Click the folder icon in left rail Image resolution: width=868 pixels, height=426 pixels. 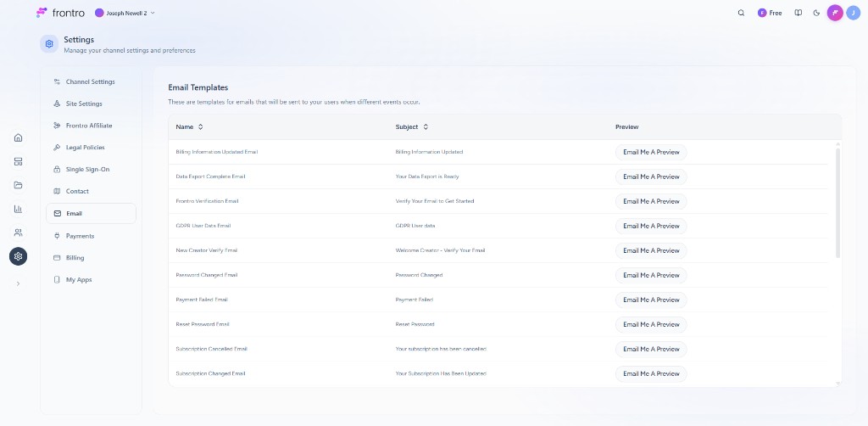(18, 185)
